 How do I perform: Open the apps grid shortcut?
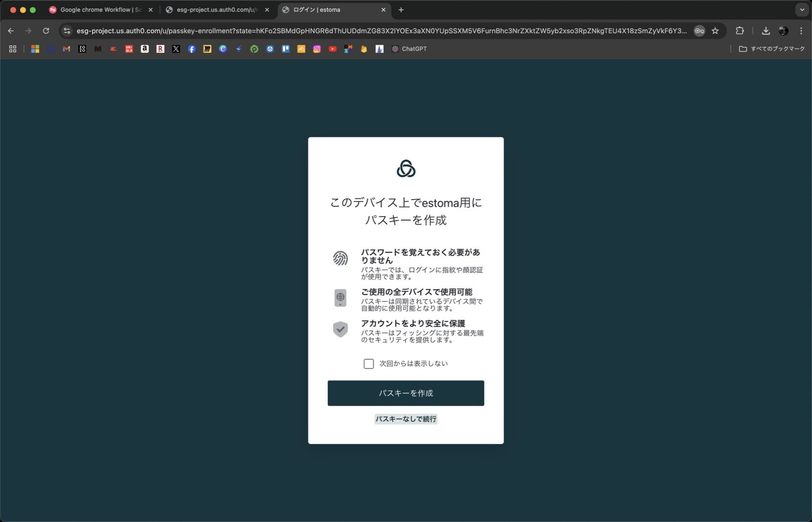(13, 49)
